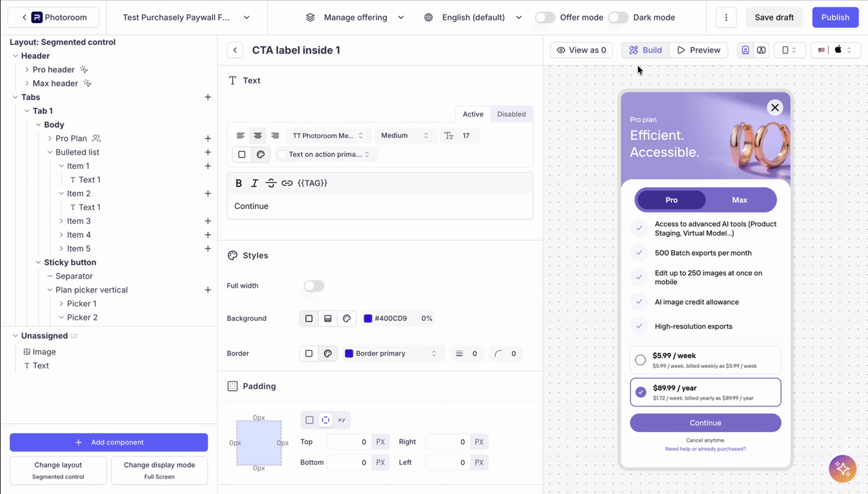The image size is (868, 494).
Task: Click the back arrow beside CTA label inside 1
Action: click(x=235, y=50)
